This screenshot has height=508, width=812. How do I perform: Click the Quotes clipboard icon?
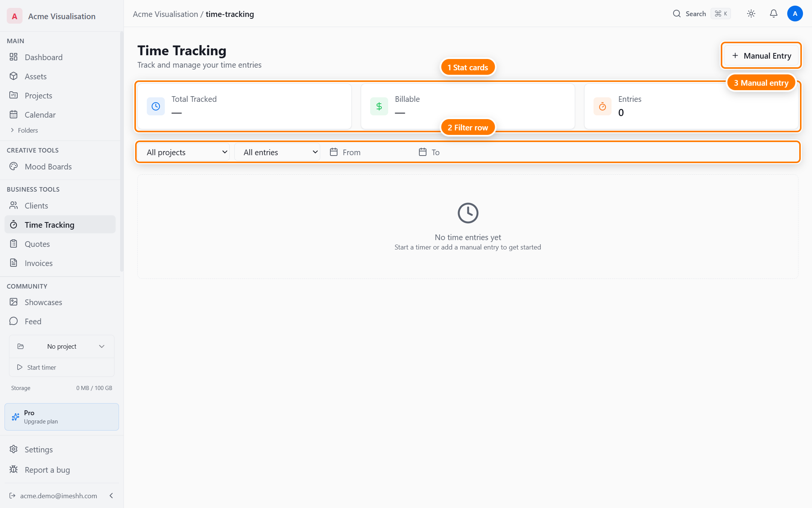(14, 244)
